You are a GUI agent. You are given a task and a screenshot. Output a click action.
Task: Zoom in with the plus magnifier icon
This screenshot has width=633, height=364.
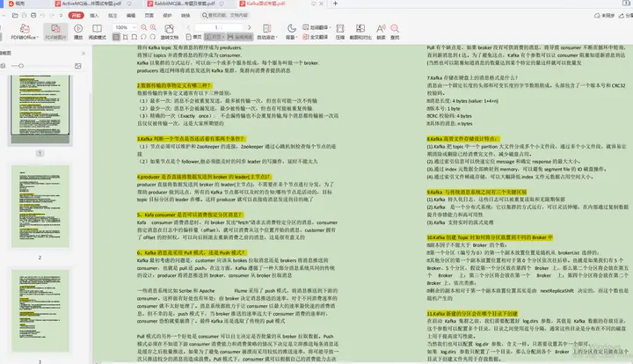point(153,27)
